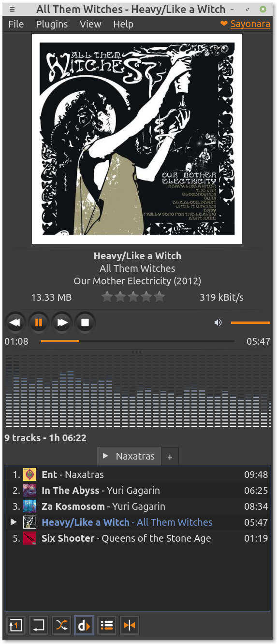Disable the dynamic playback button
277x644 pixels.
coord(84,626)
